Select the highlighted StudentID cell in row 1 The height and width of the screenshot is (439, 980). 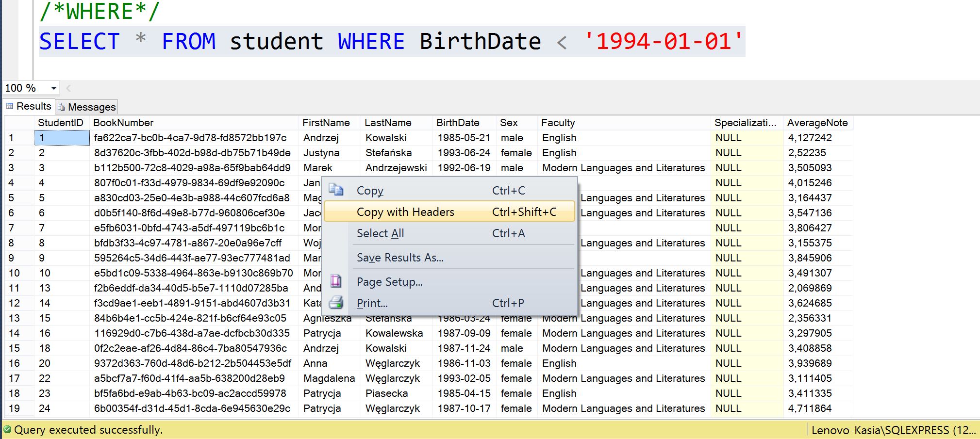click(x=62, y=138)
